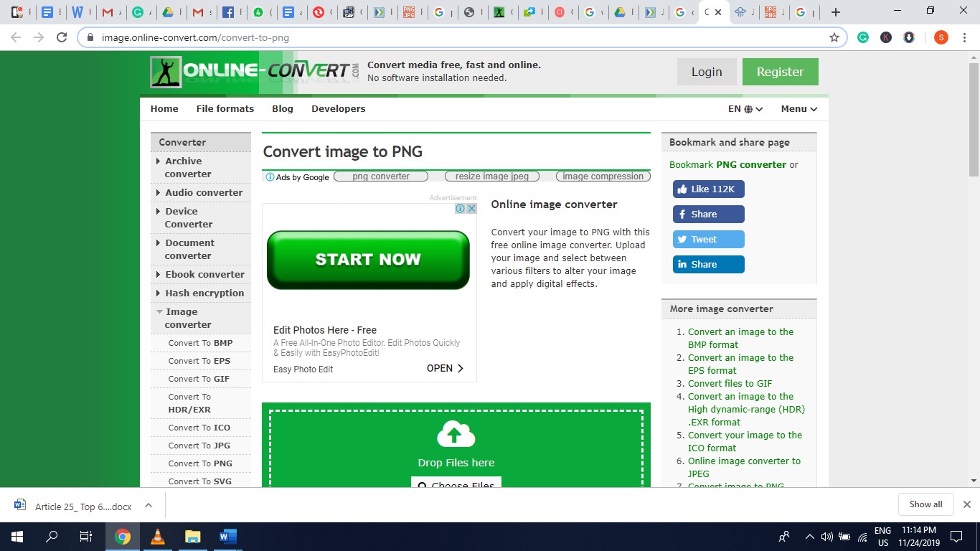Viewport: 980px width, 551px height.
Task: Open Windows taskbar search
Action: (x=52, y=537)
